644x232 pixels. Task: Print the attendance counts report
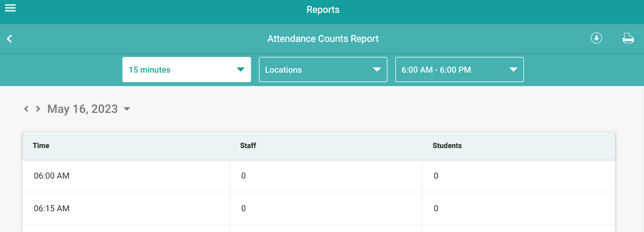(628, 38)
